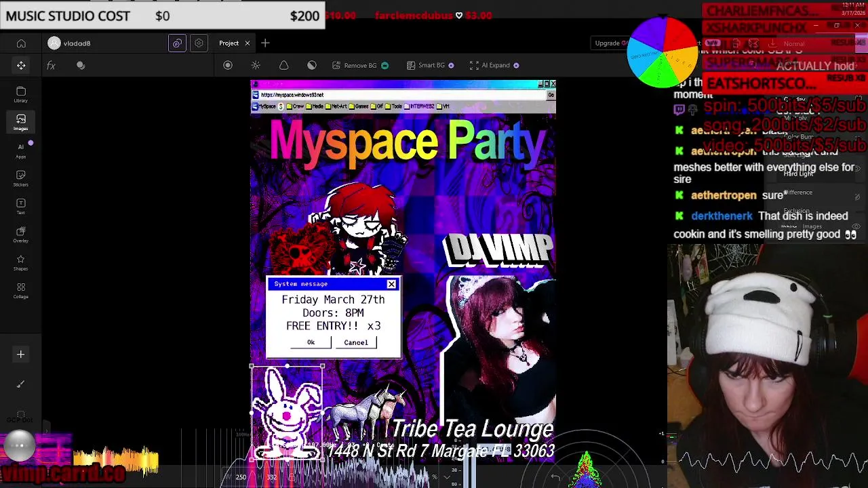
Task: Open the Text panel
Action: (21, 207)
